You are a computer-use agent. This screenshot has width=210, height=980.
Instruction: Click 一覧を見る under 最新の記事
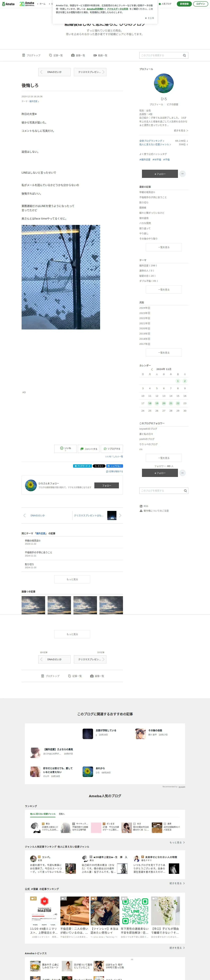(x=164, y=247)
